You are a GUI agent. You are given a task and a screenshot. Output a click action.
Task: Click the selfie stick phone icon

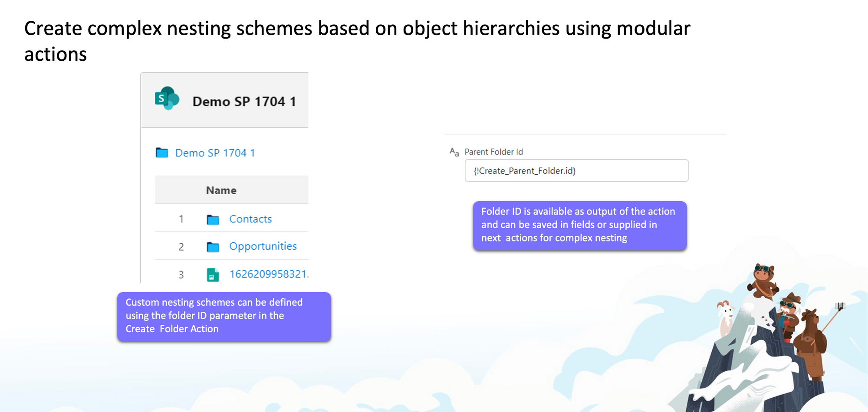[x=841, y=306]
